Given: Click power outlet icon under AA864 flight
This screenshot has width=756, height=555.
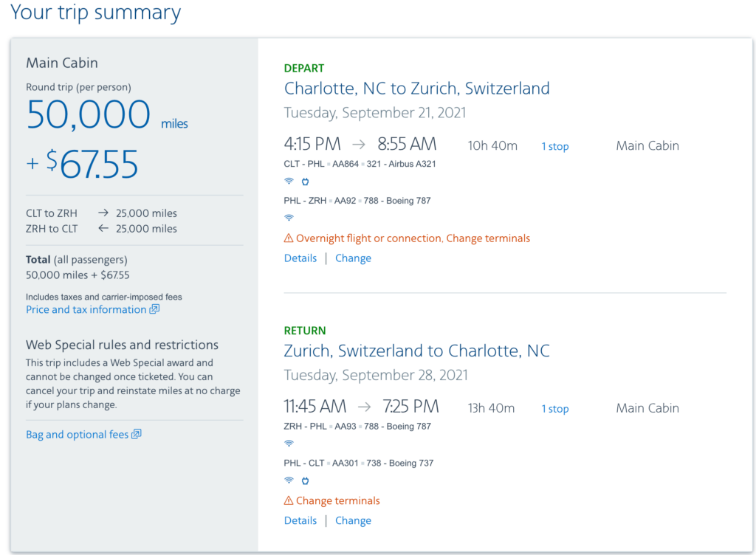Looking at the screenshot, I should (x=305, y=182).
